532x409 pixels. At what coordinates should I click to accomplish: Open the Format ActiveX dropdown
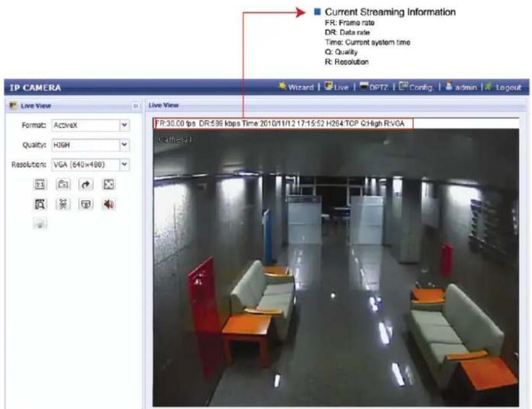point(91,125)
